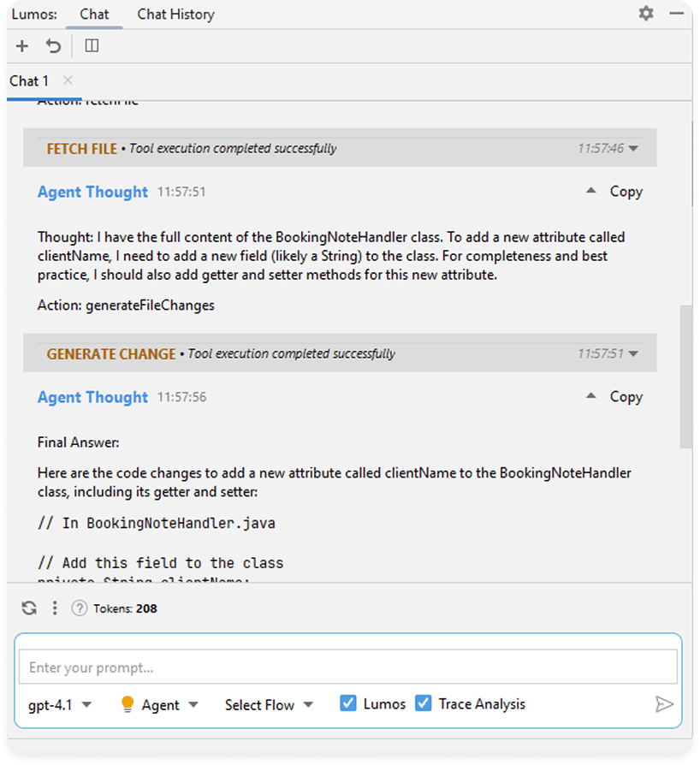Image resolution: width=700 pixels, height=765 pixels.
Task: Open Lumos settings via the gear icon
Action: [646, 14]
